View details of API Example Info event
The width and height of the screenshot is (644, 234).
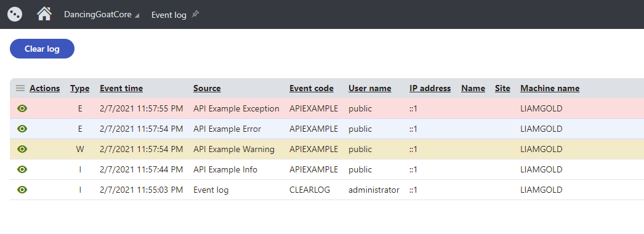[22, 169]
